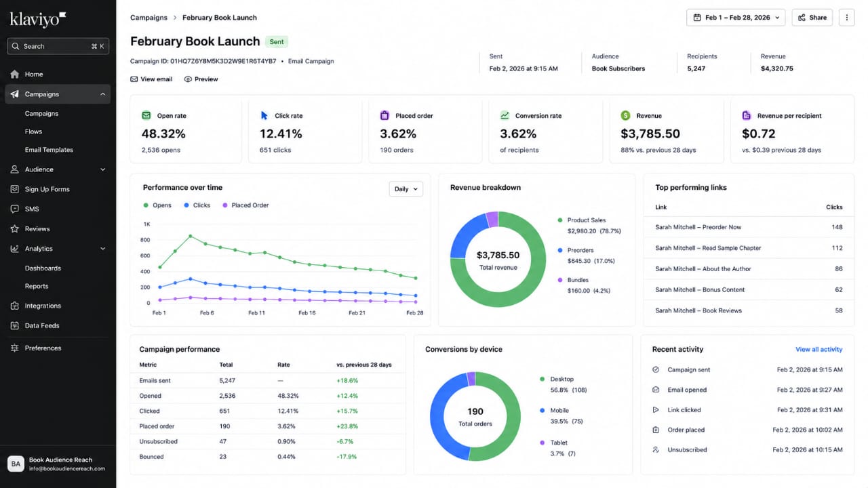Click the Preferences sliders icon
The height and width of the screenshot is (488, 868).
click(x=14, y=348)
